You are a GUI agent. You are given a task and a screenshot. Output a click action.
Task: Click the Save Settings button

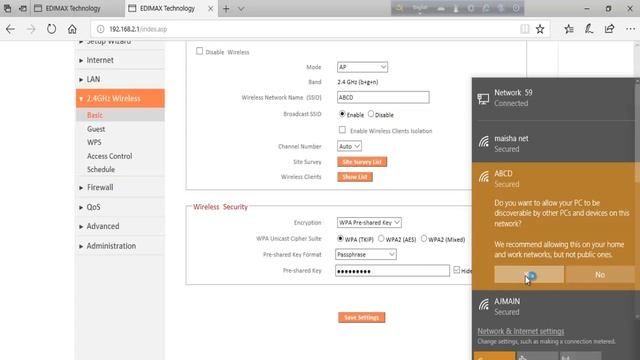point(362,317)
